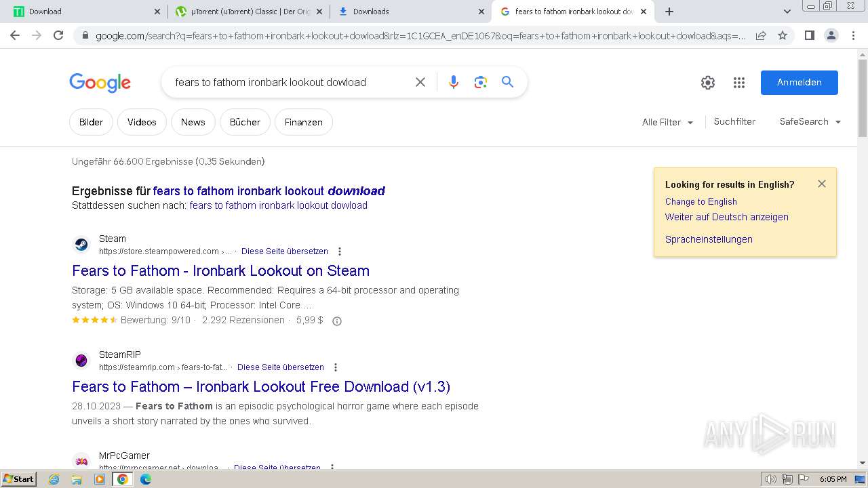This screenshot has height=488, width=868.
Task: Click the taskbar clock 6:05 PM
Action: (833, 479)
